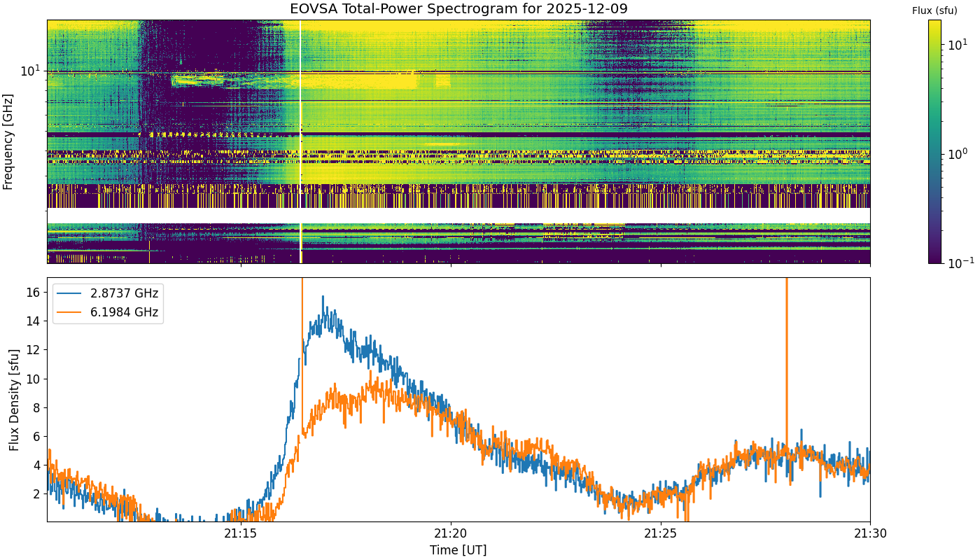Screen dimensions: 980x560
Task: Click the spectrogram plot title
Action: tap(458, 9)
